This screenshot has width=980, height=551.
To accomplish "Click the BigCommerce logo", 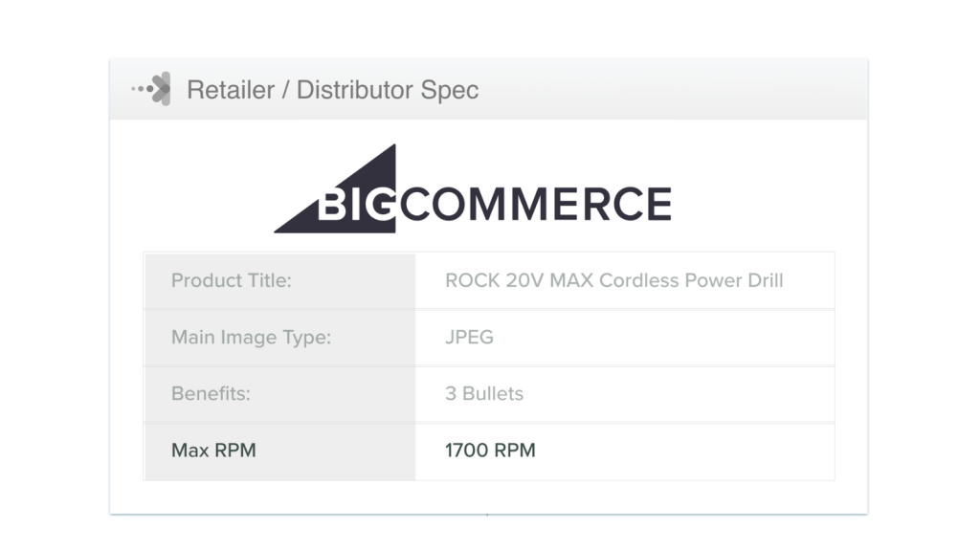I will coord(473,189).
